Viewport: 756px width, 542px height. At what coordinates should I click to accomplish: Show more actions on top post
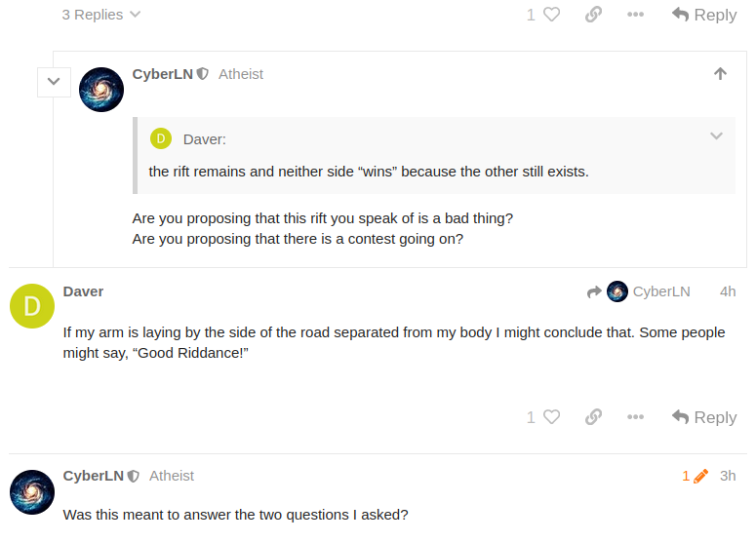tap(635, 15)
